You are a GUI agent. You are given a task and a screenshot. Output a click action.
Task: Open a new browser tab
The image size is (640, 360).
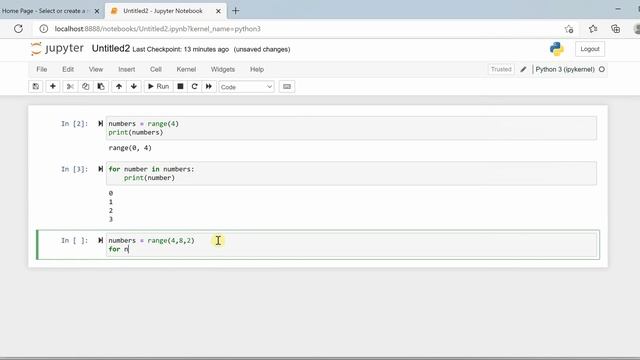[236, 11]
